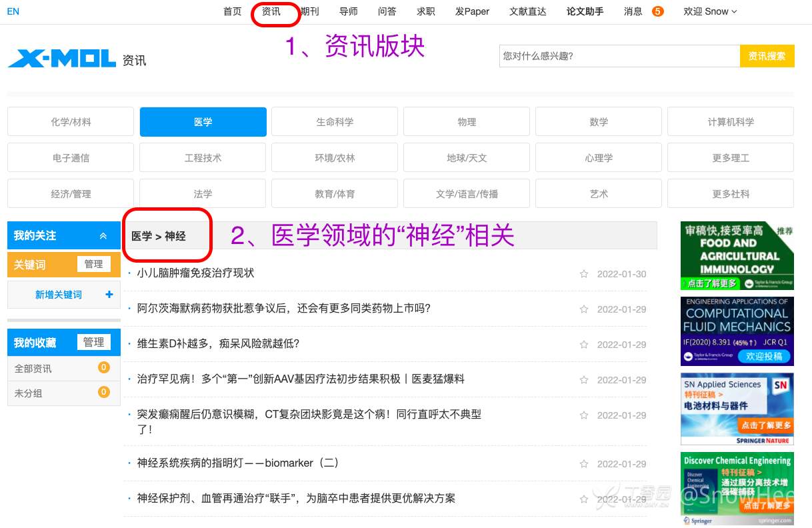Screen dimensions: 812x528
Task: Click the 您对什么感兴趣 search field
Action: [x=619, y=56]
